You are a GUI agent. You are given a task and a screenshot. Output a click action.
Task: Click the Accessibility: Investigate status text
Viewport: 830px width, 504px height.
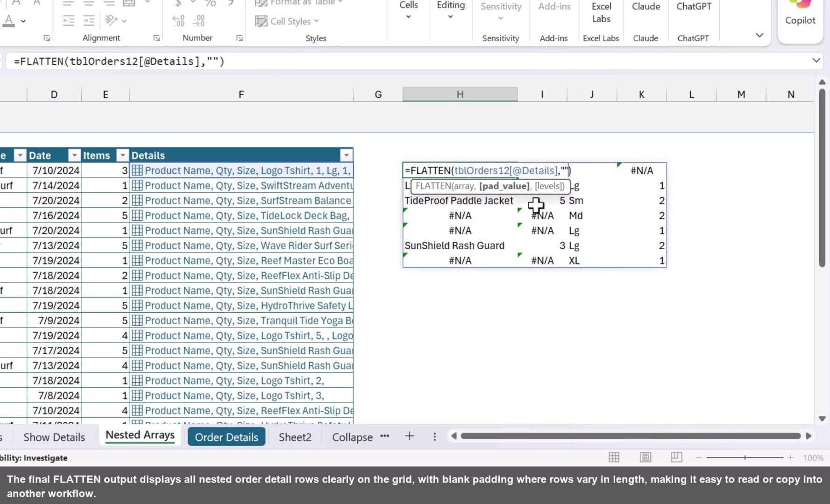point(34,458)
